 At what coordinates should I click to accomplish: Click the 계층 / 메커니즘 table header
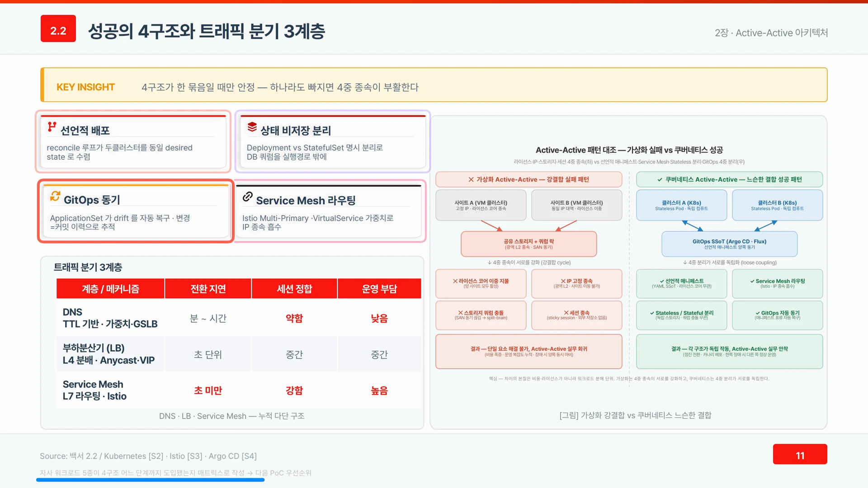click(110, 289)
